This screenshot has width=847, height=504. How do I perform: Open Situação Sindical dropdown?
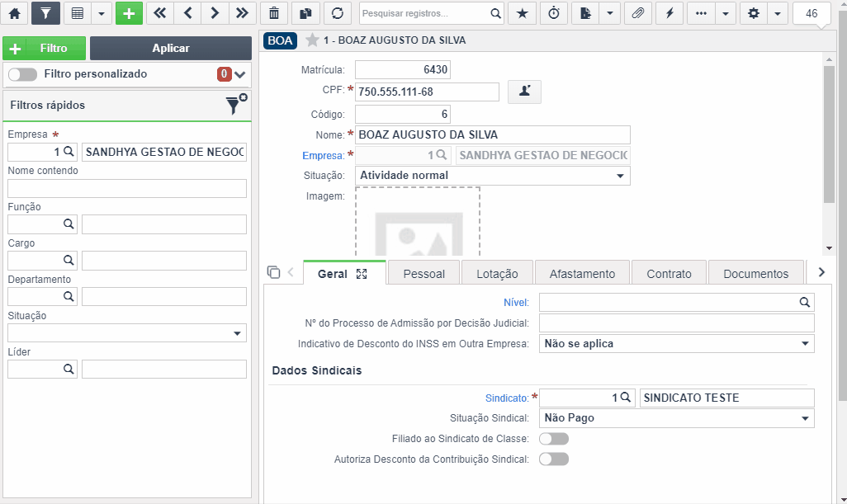677,418
